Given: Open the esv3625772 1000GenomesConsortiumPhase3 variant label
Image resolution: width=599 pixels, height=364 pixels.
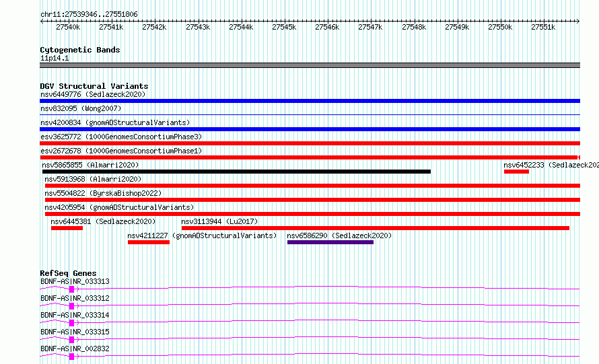Looking at the screenshot, I should tap(121, 137).
